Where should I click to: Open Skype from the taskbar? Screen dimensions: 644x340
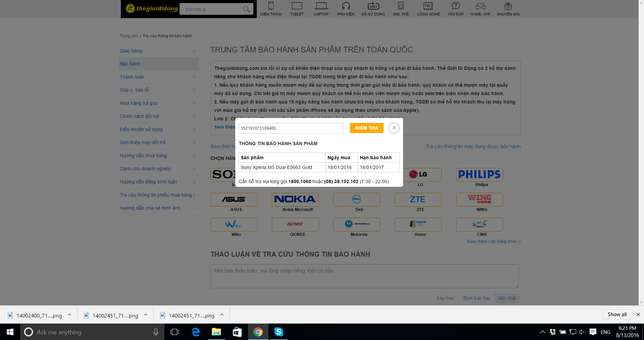[x=279, y=332]
